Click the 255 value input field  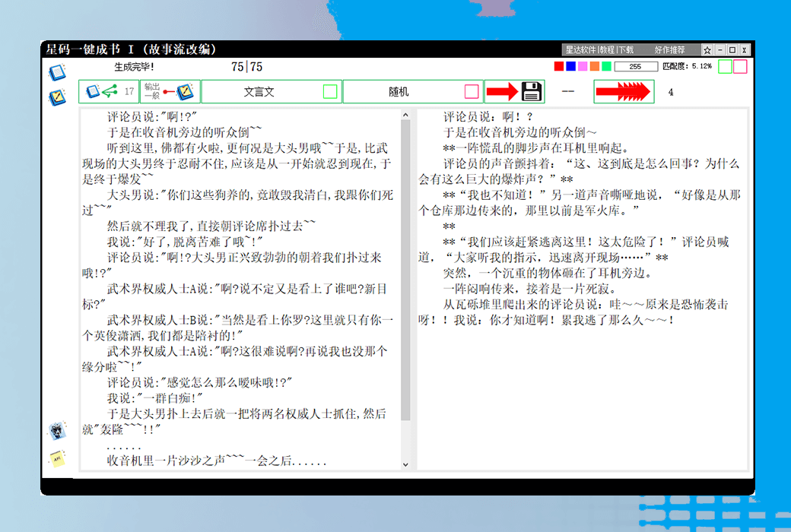click(x=636, y=67)
